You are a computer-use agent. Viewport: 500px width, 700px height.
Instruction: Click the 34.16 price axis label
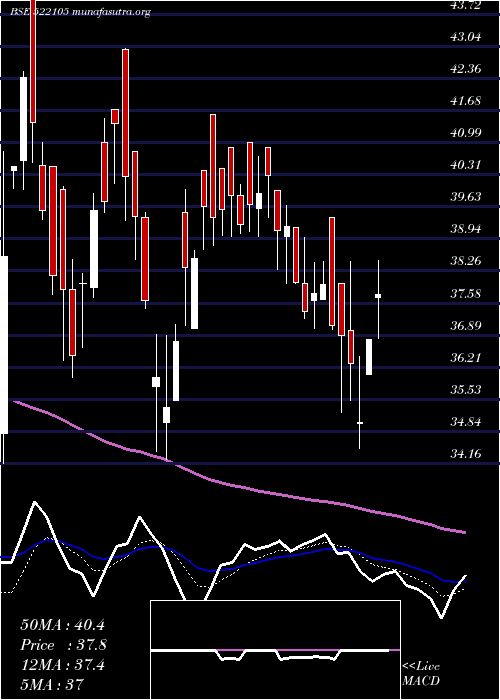coord(466,454)
